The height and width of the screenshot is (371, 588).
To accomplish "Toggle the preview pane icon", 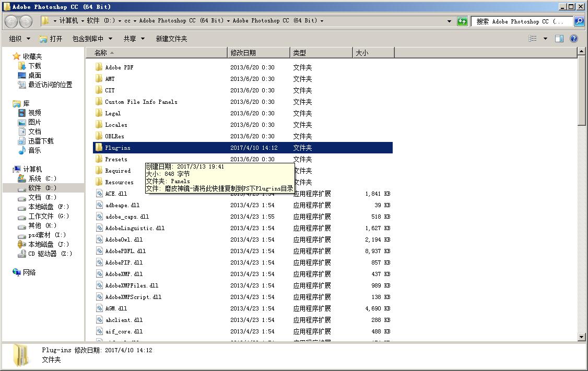I will [559, 39].
